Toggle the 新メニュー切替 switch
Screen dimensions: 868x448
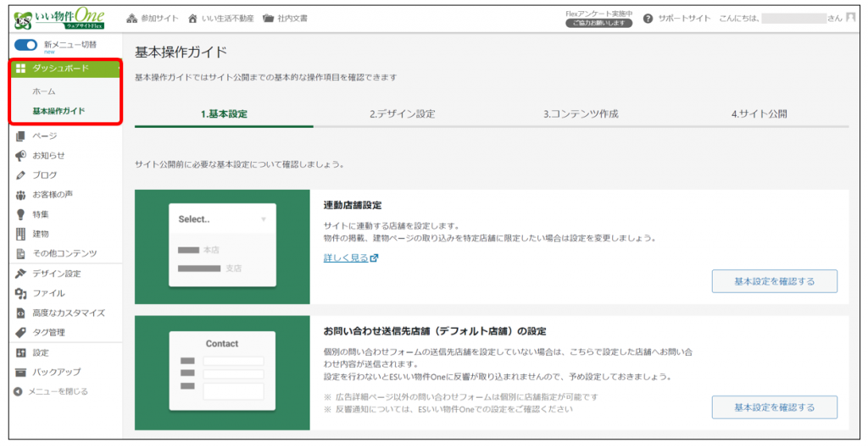(25, 45)
